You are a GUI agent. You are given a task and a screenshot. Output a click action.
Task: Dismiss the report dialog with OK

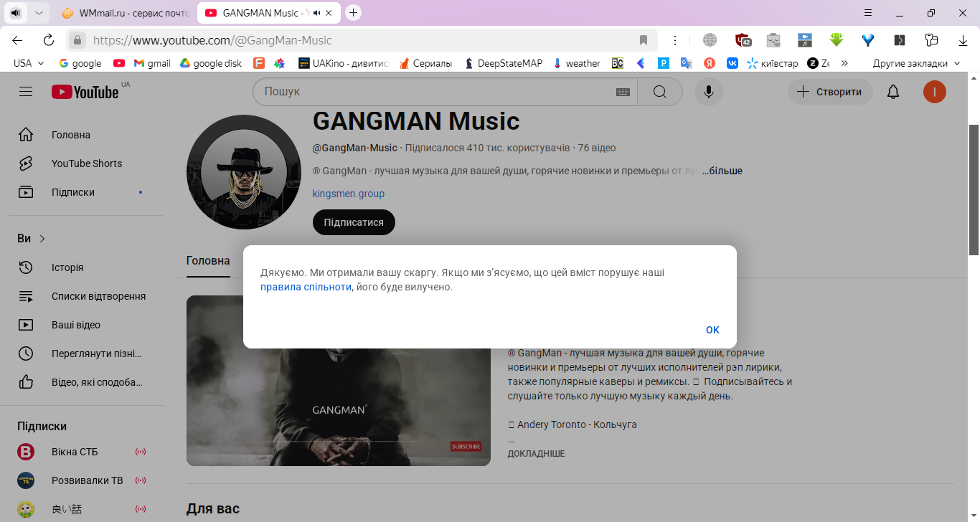coord(712,330)
